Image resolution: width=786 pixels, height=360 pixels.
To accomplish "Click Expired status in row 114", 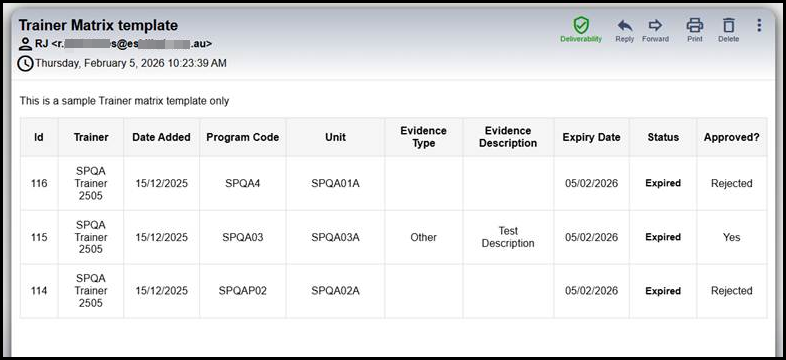I will pyautogui.click(x=663, y=291).
